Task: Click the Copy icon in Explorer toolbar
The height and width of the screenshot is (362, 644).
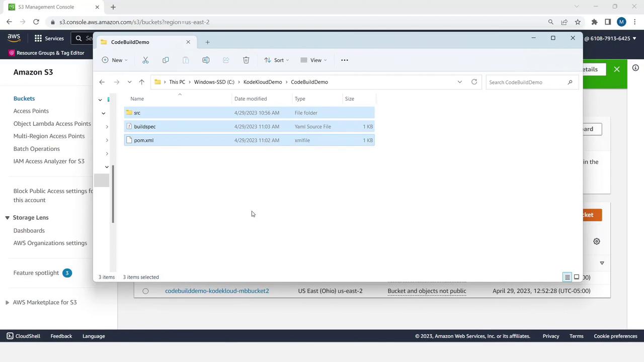Action: point(166,60)
